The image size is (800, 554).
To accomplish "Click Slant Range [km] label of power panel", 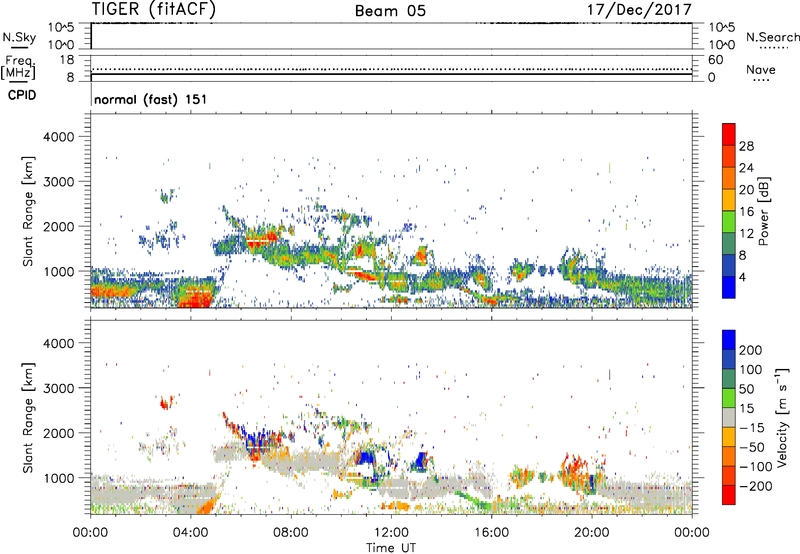I will coord(28,211).
